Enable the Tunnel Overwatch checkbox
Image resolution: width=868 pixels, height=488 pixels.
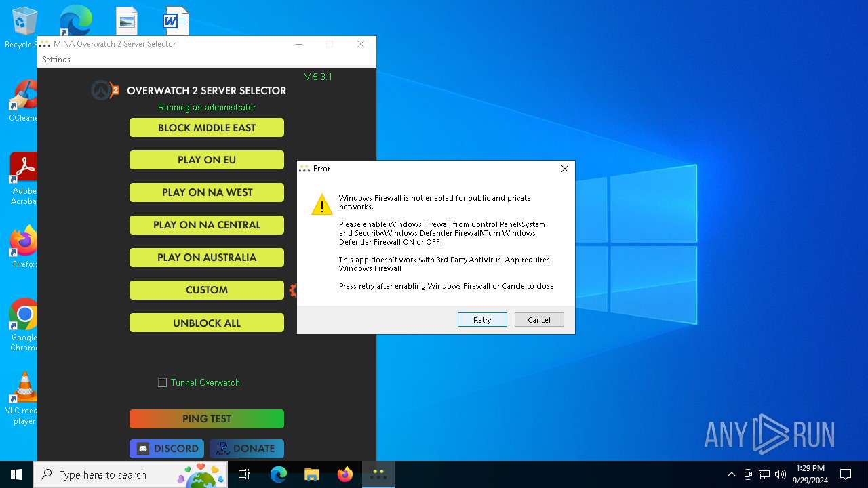coord(162,383)
